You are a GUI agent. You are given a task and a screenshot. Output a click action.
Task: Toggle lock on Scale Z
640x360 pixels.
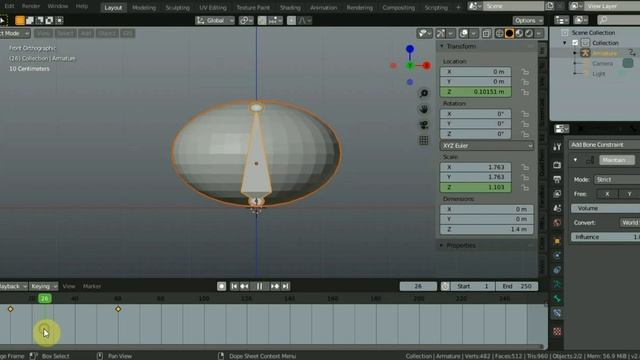click(x=525, y=188)
